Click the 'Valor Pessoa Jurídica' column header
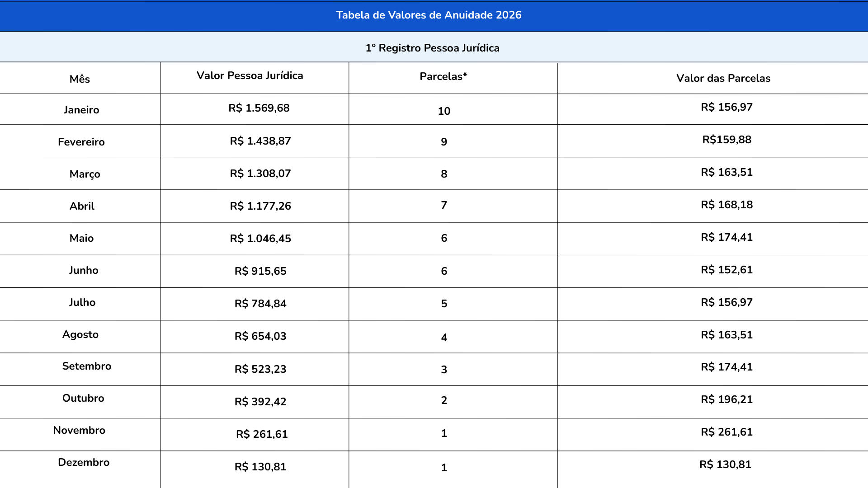Image resolution: width=868 pixels, height=488 pixels. tap(250, 75)
